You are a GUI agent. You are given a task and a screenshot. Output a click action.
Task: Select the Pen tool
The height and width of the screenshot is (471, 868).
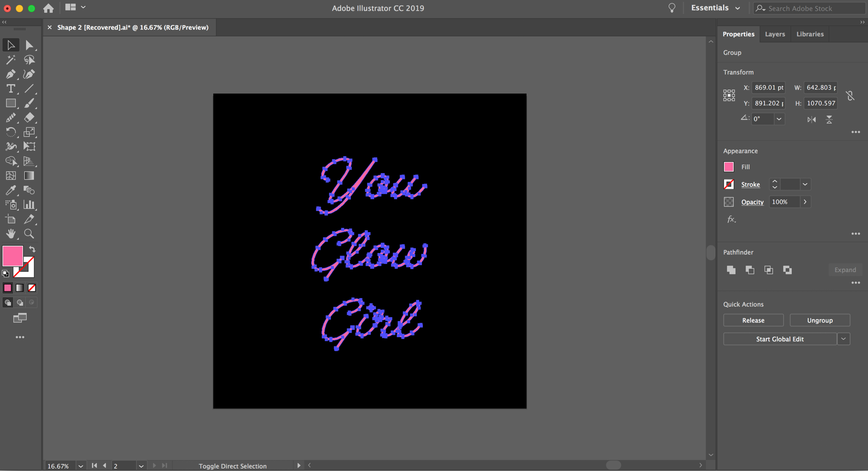pyautogui.click(x=11, y=74)
